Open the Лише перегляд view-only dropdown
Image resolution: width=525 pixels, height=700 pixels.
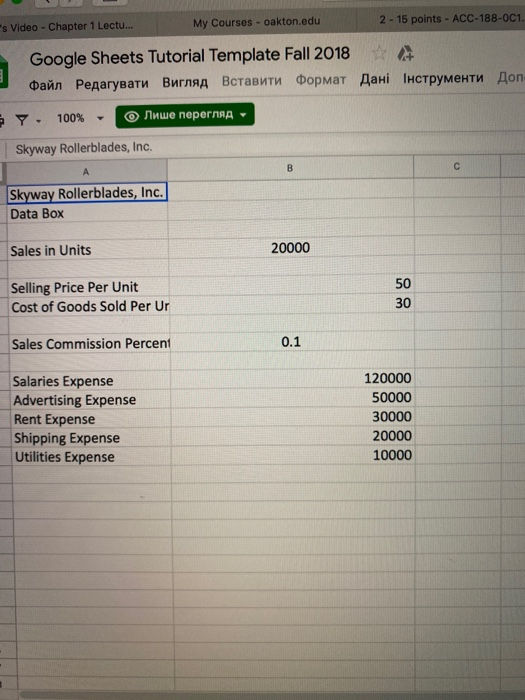pyautogui.click(x=185, y=116)
